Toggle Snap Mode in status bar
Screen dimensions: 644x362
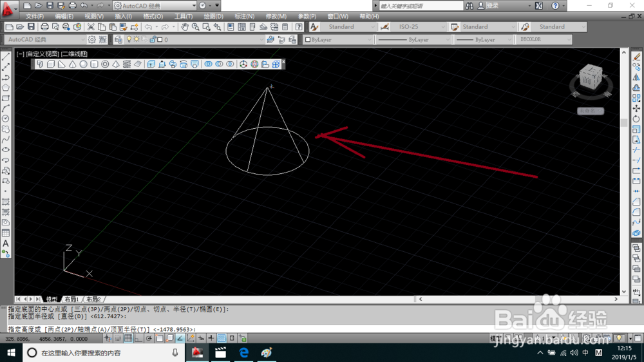pyautogui.click(x=118, y=338)
